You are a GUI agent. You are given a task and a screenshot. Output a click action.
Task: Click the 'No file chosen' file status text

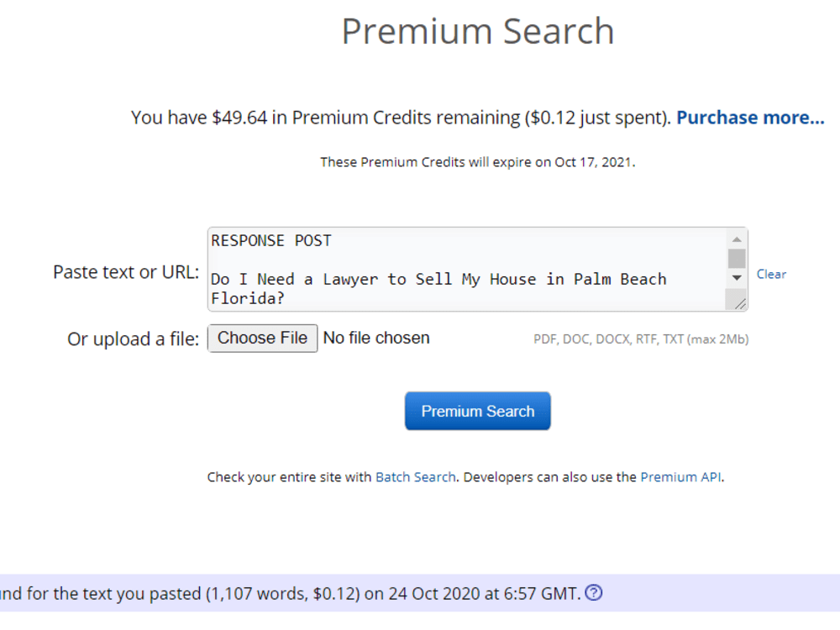click(376, 338)
